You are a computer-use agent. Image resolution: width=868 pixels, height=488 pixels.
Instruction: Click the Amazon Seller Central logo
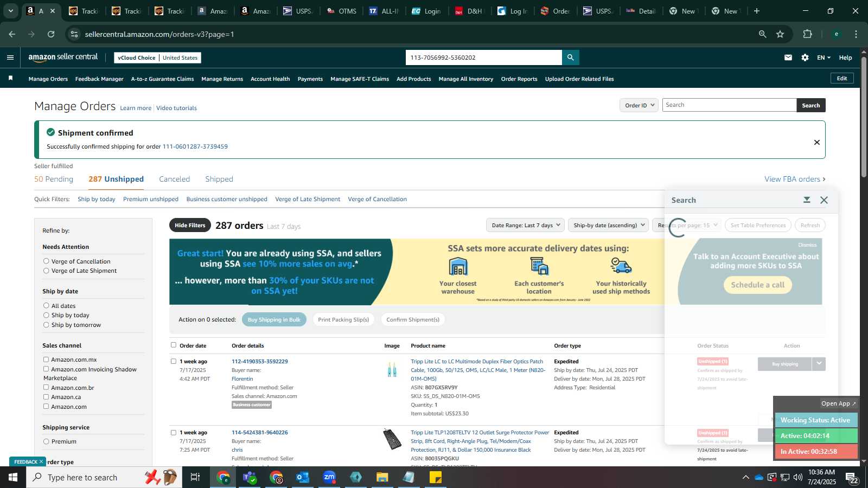point(63,57)
